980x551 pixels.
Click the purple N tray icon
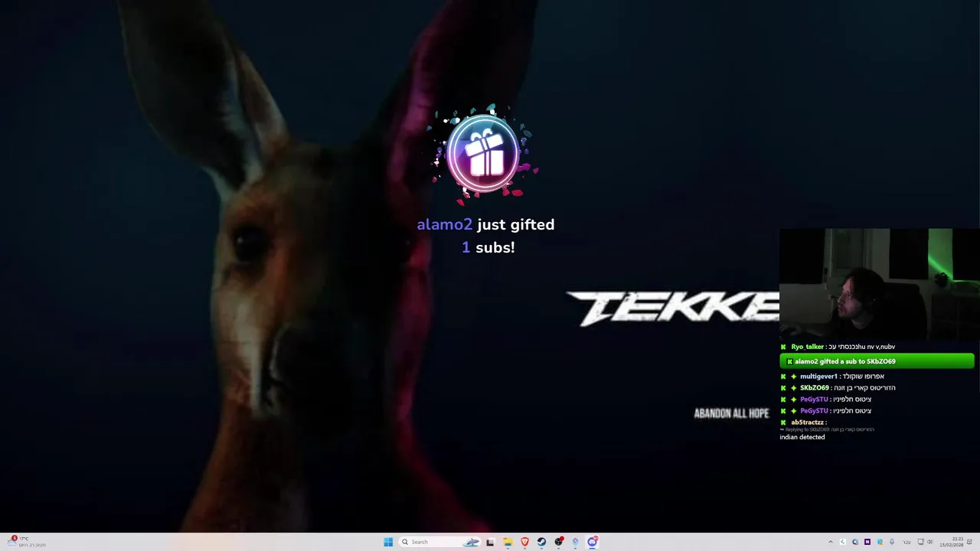pos(867,542)
